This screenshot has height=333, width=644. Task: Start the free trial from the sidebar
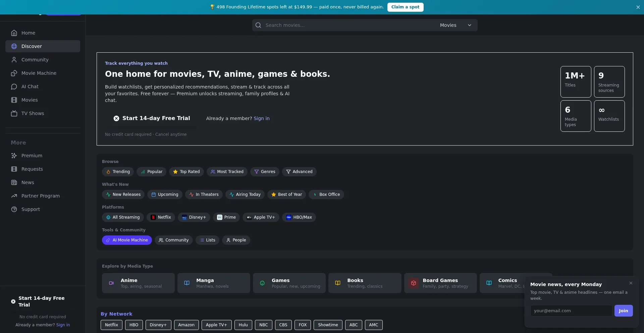(x=43, y=301)
